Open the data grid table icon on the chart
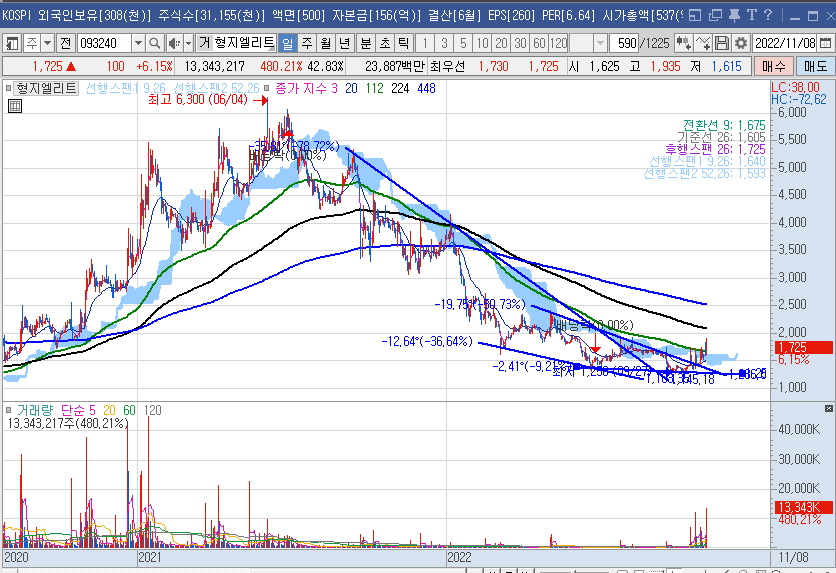 click(15, 106)
